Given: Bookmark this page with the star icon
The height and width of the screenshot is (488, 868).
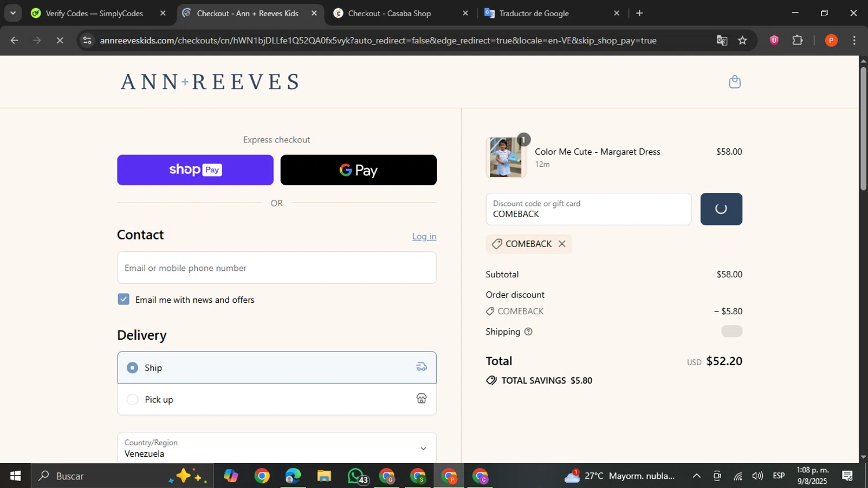Looking at the screenshot, I should point(742,41).
